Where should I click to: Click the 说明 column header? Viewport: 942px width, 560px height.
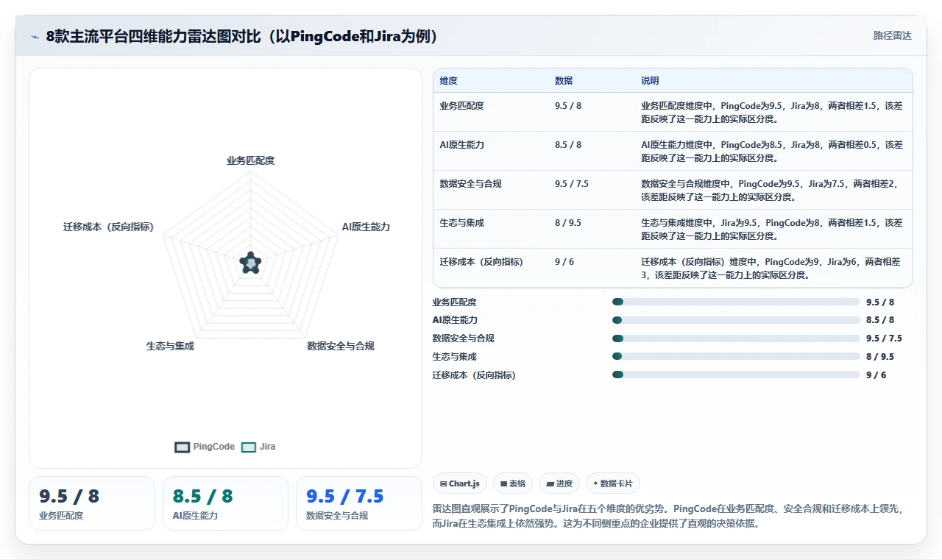(x=650, y=81)
